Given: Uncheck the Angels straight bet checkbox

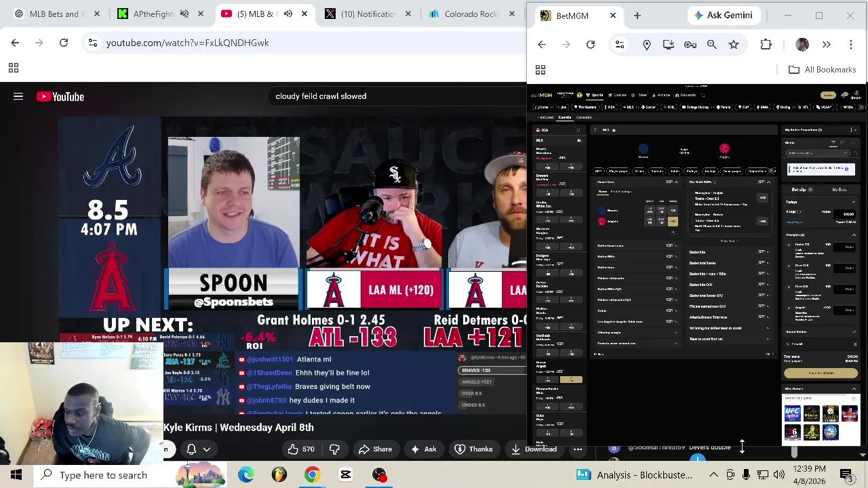Looking at the screenshot, I should [789, 308].
